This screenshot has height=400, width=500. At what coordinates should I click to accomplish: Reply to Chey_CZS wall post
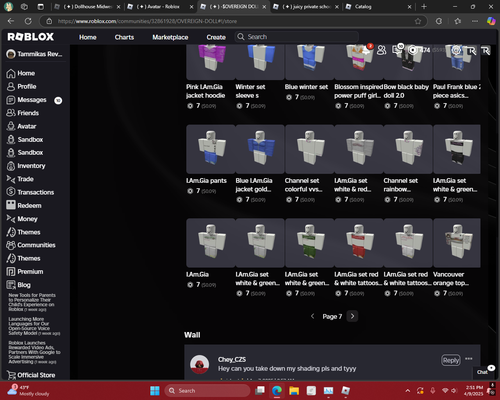click(x=451, y=360)
